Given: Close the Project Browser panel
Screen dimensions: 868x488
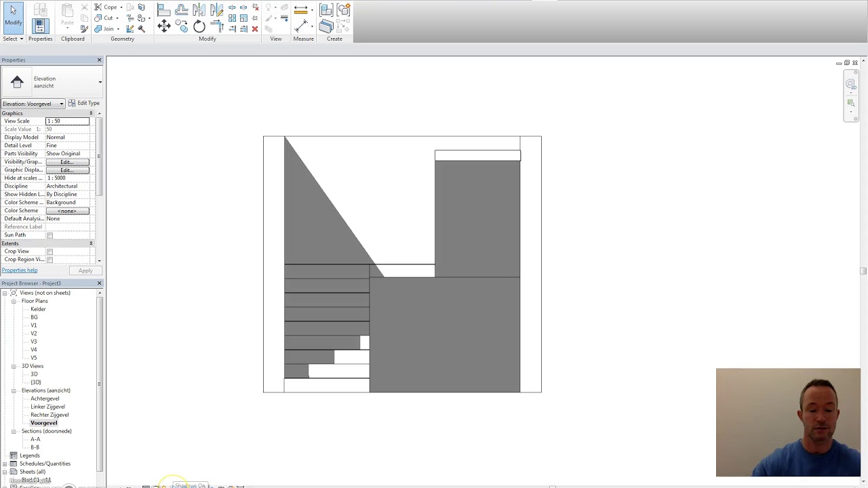Looking at the screenshot, I should 99,283.
